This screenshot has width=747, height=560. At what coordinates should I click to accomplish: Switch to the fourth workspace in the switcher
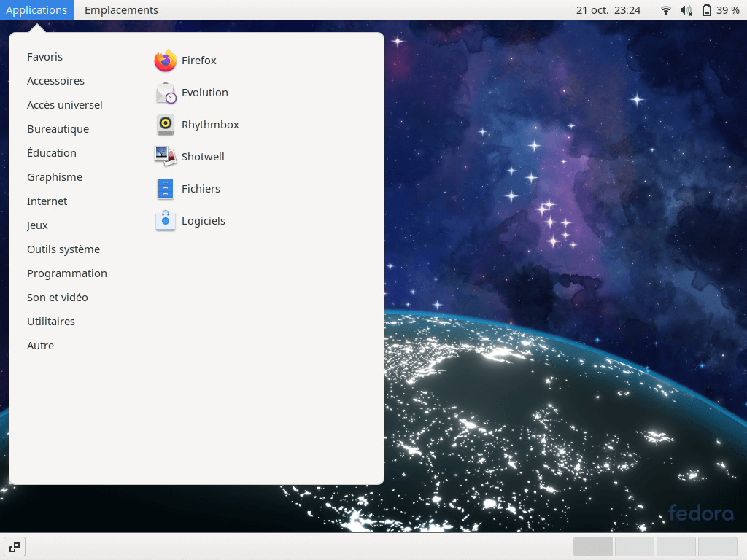click(x=718, y=547)
